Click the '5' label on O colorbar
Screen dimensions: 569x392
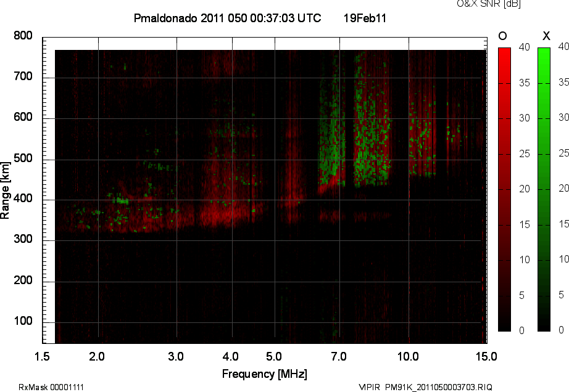522,296
